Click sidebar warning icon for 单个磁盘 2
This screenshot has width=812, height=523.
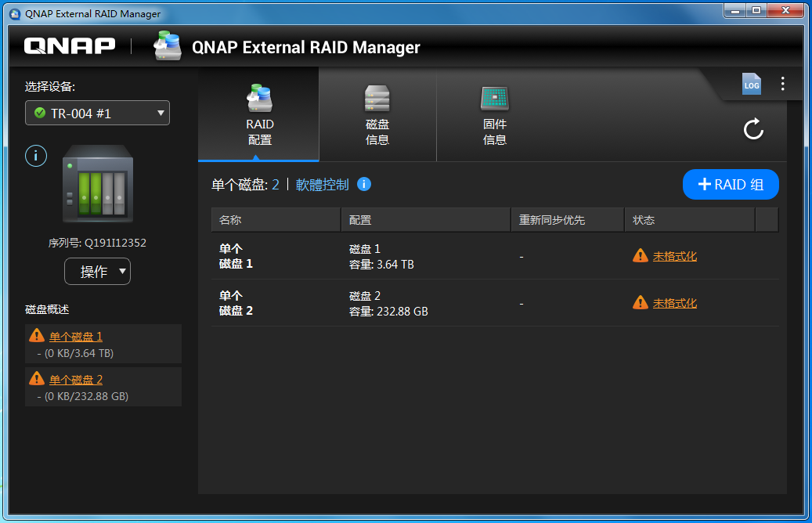(x=37, y=378)
